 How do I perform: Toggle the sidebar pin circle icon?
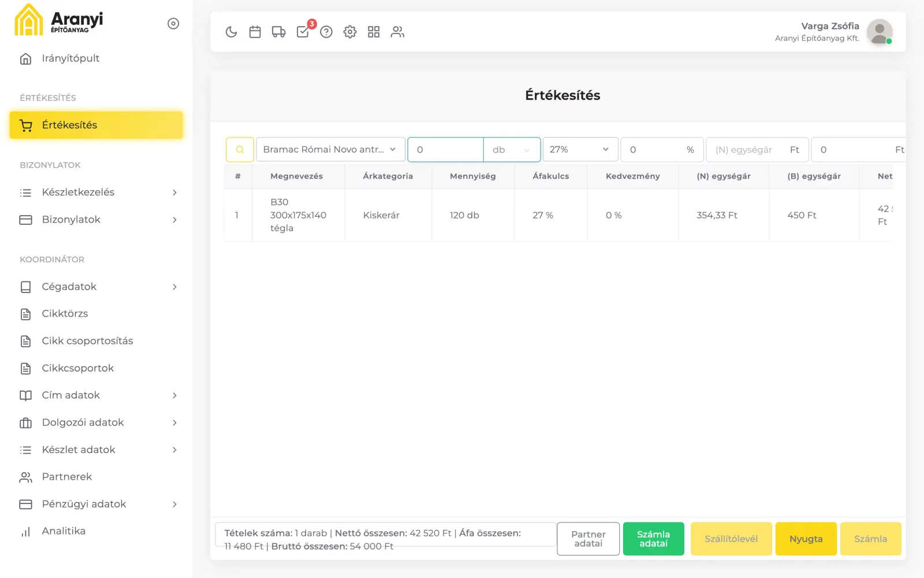tap(173, 24)
